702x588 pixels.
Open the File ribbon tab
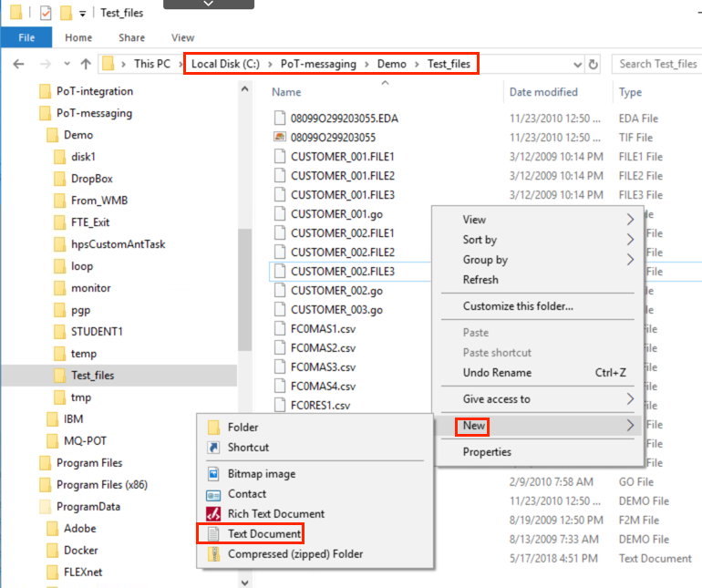26,37
